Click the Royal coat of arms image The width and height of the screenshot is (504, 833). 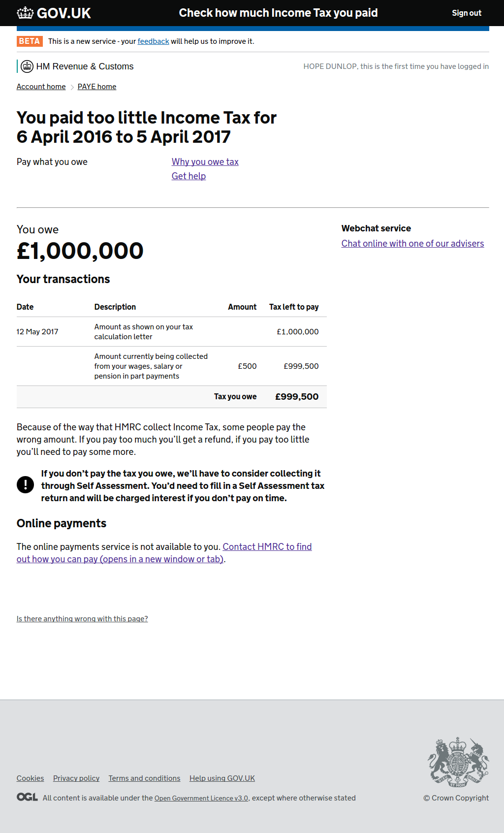(458, 761)
